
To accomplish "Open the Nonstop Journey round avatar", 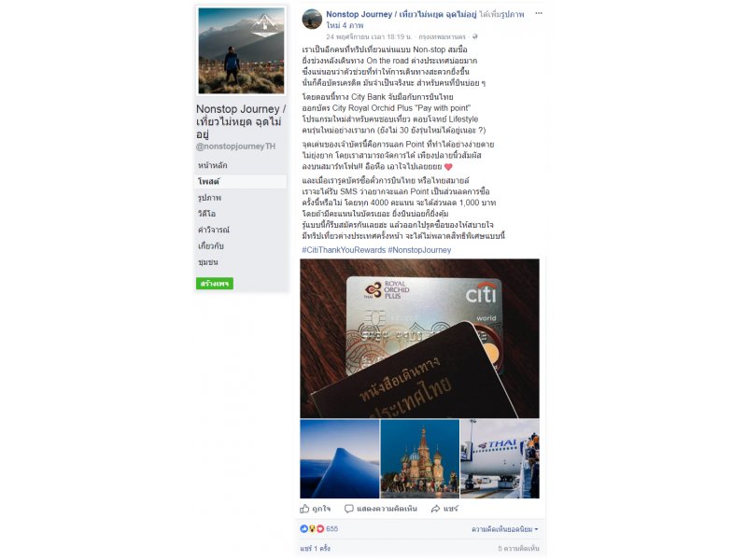I will click(312, 19).
